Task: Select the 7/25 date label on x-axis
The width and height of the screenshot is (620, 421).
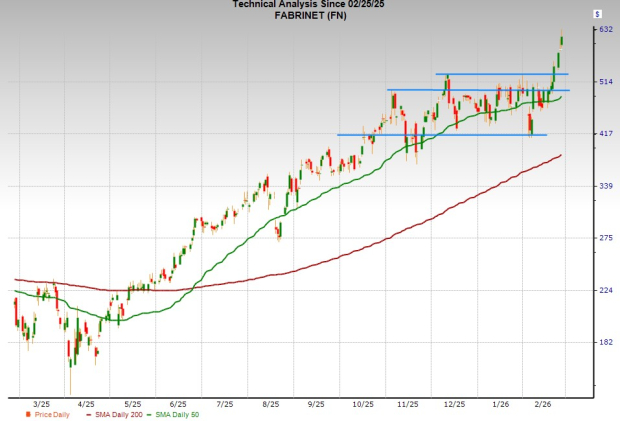Action: (223, 404)
